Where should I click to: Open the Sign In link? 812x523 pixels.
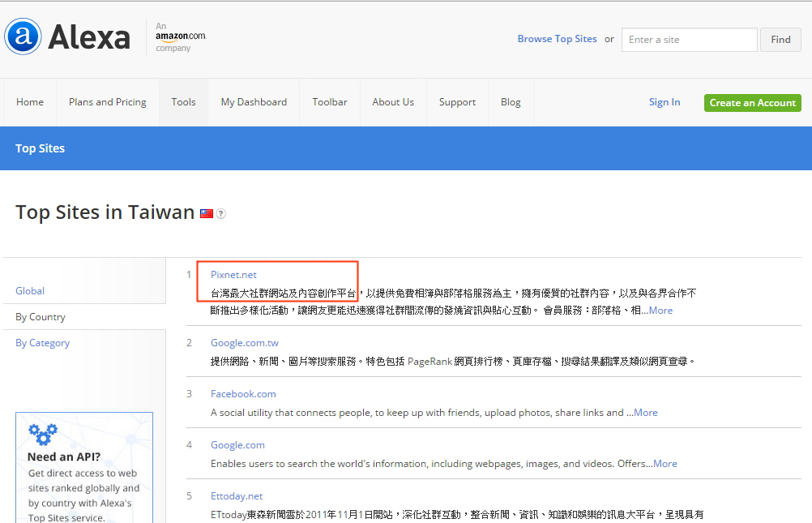point(665,102)
